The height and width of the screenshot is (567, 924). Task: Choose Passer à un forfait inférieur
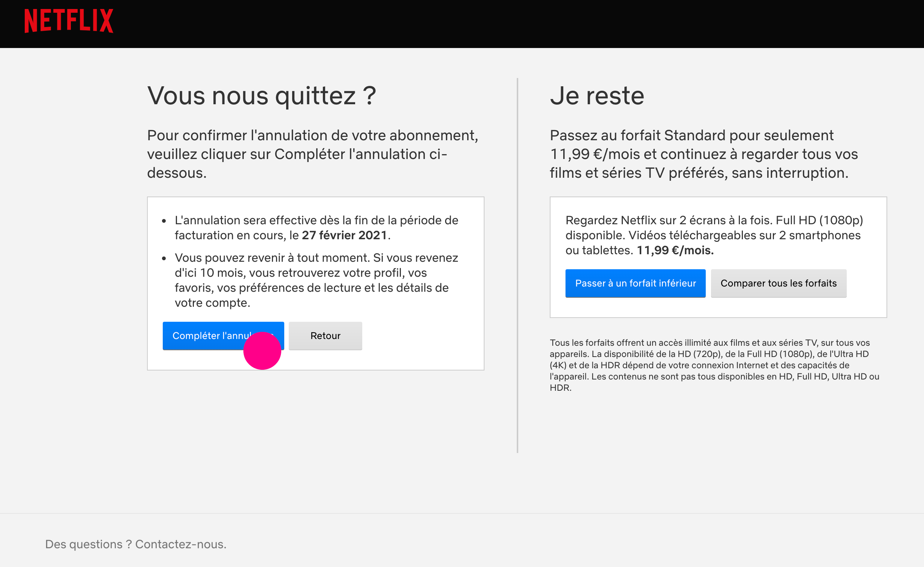[635, 283]
